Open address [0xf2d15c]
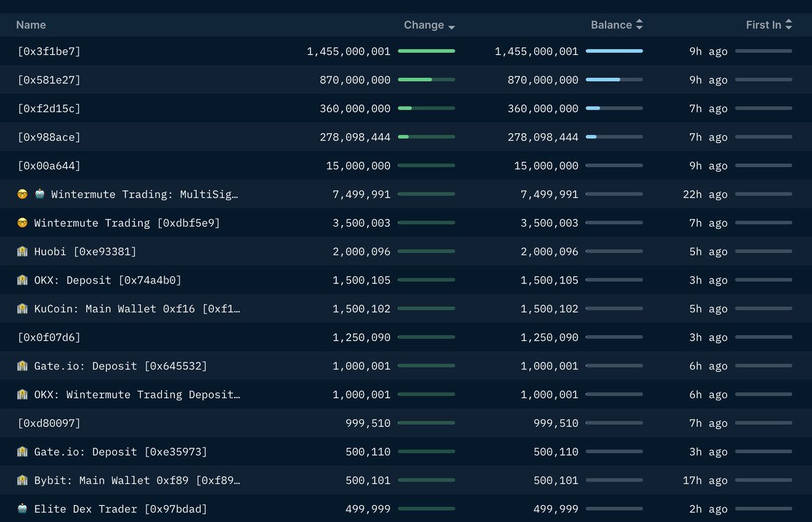The width and height of the screenshot is (812, 522). [49, 109]
